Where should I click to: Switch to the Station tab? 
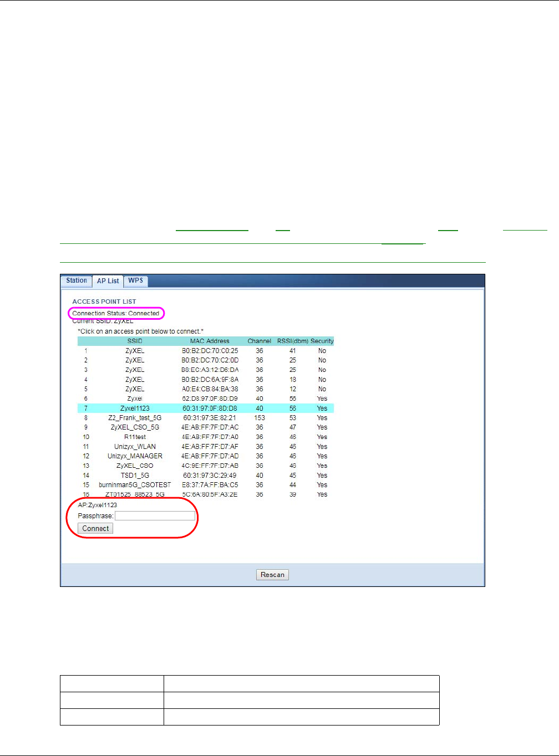point(77,280)
